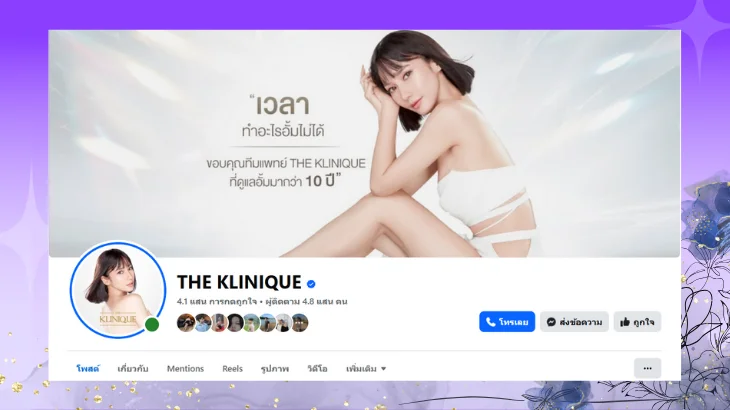730x410 pixels.
Task: Click the 4.1 แสน likes count link
Action: coord(216,302)
